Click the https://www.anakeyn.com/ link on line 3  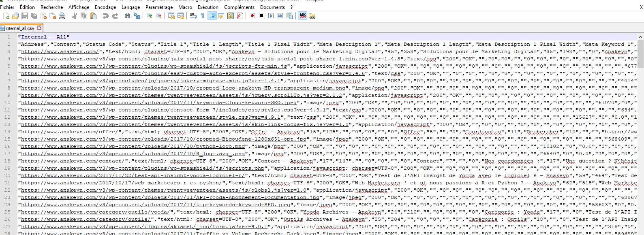click(x=60, y=51)
